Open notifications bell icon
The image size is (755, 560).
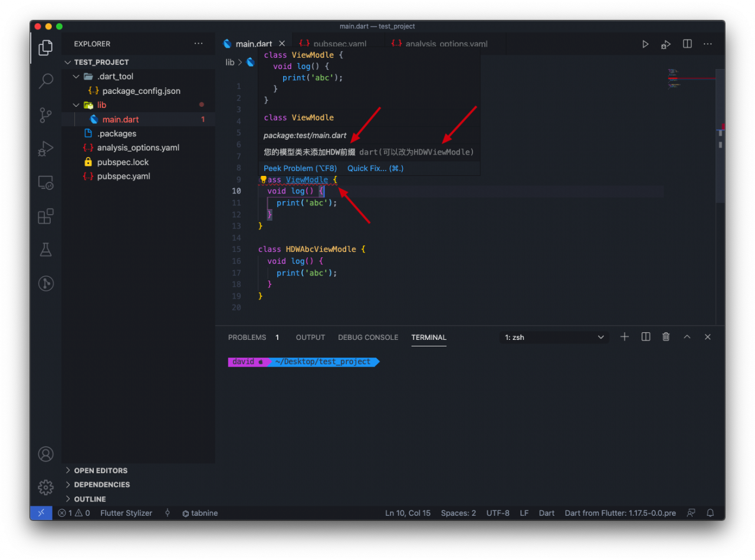[x=711, y=513]
